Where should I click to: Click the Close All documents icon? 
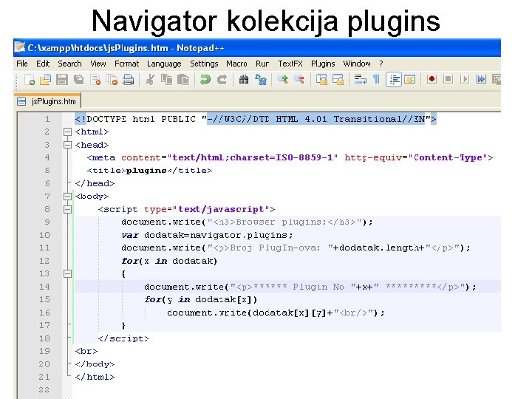coord(112,80)
